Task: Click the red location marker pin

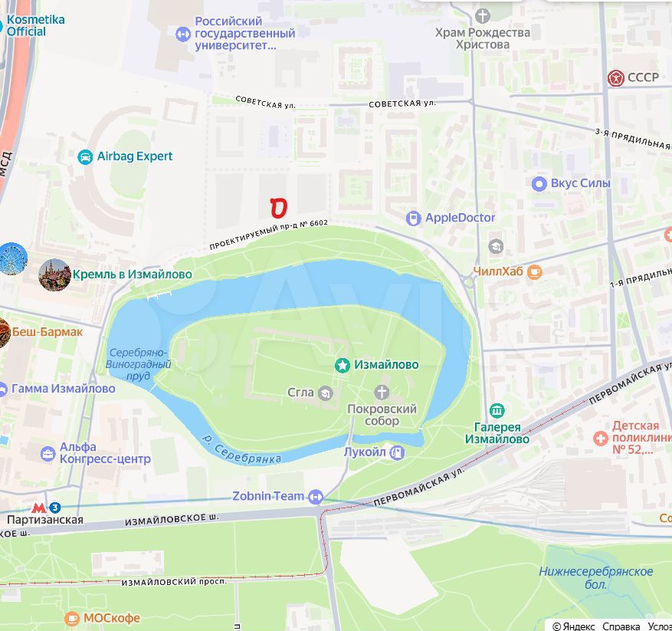Action: (278, 208)
